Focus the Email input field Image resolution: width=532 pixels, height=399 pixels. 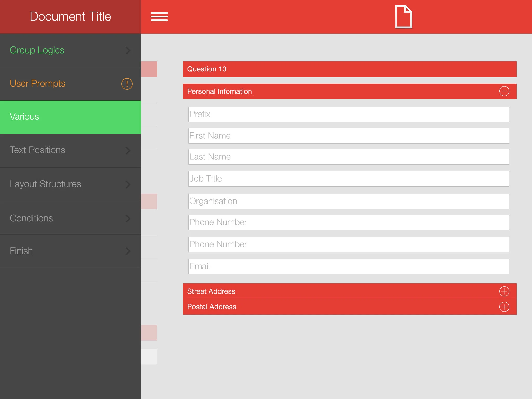click(x=349, y=267)
